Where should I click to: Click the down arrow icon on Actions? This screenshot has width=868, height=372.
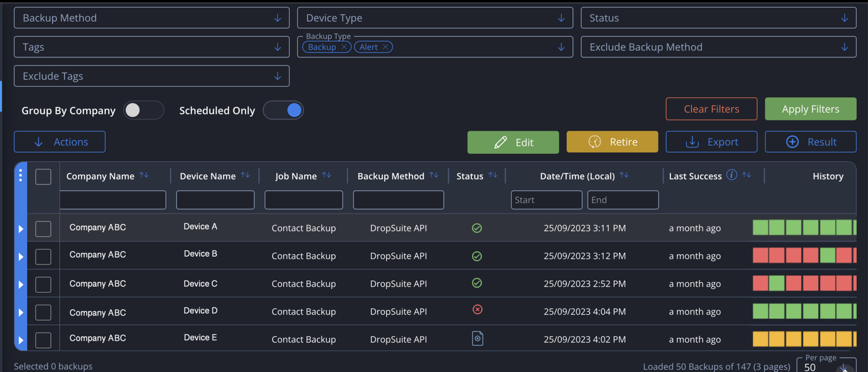tap(39, 142)
